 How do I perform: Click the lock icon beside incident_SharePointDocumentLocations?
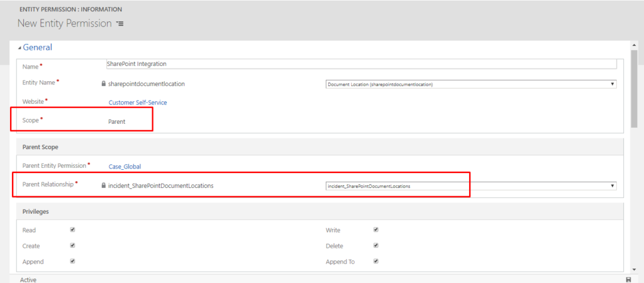point(104,186)
